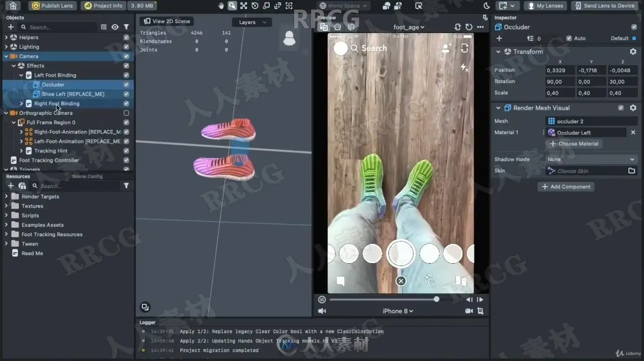The width and height of the screenshot is (644, 361).
Task: Open the filter funnel in Resources panel
Action: click(x=126, y=186)
